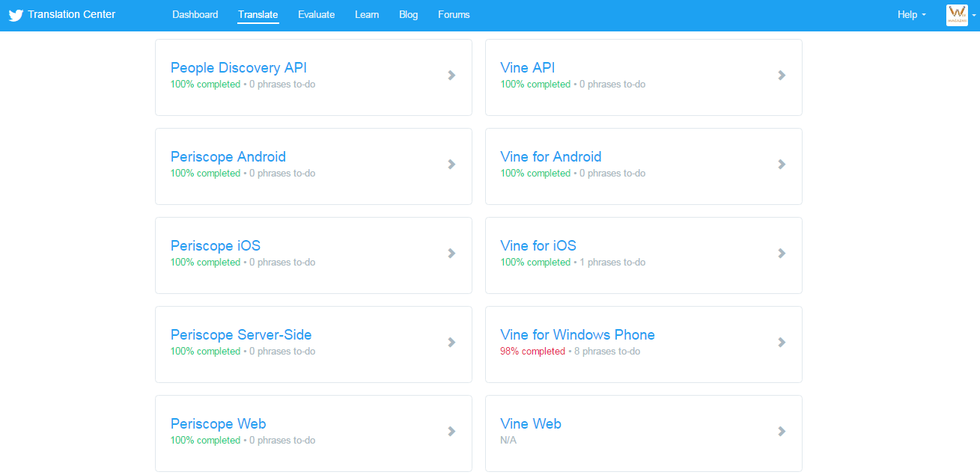The image size is (980, 475).
Task: Click '0 phrases to-do' under Periscope Server-Side
Action: [x=282, y=352]
